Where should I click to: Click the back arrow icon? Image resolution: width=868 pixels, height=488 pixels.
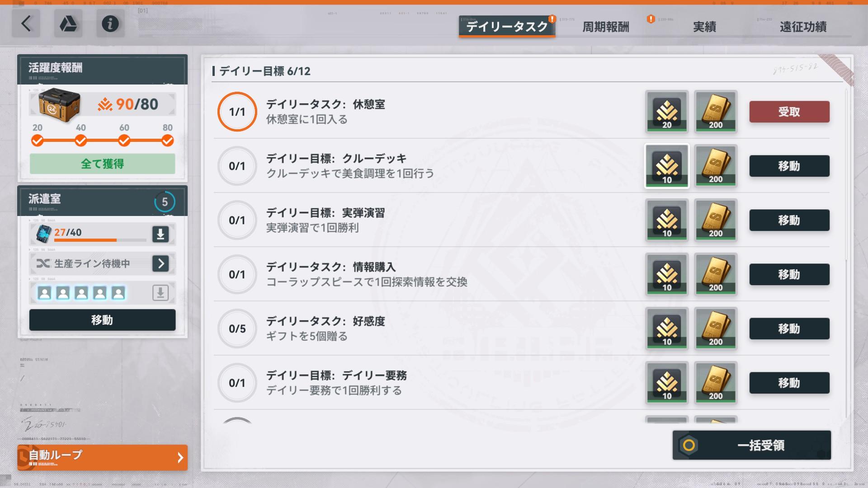coord(26,23)
